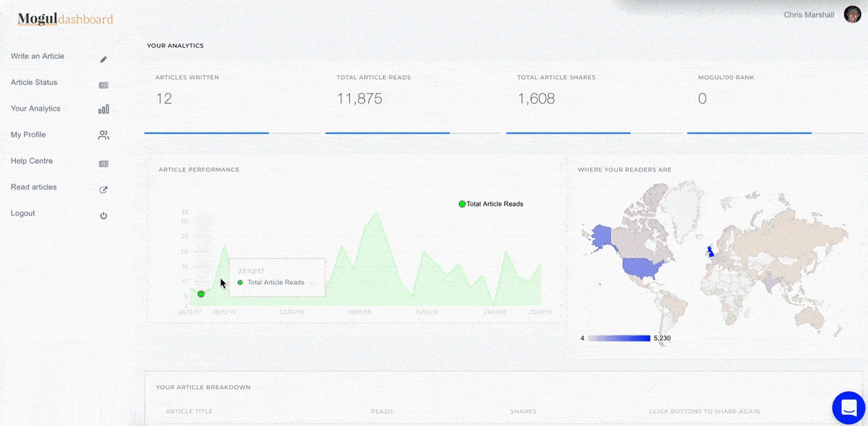Click the Mogul100 Rank value 0

tap(702, 99)
